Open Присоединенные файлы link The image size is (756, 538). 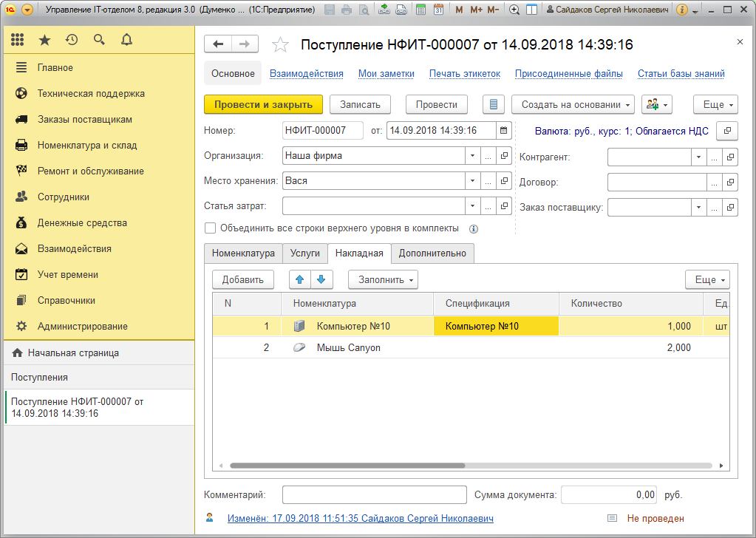[569, 74]
